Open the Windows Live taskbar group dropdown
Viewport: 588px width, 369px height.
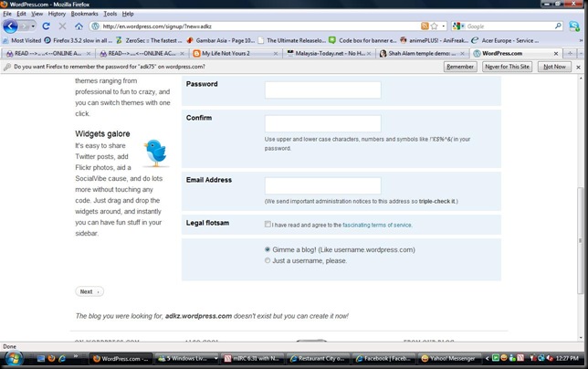[216, 359]
